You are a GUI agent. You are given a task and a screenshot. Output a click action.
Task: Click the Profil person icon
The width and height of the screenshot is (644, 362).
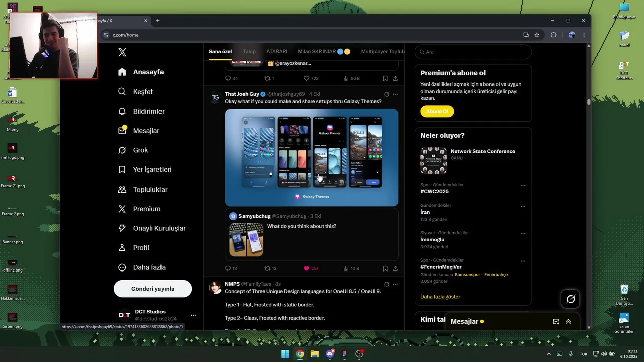pos(122,248)
